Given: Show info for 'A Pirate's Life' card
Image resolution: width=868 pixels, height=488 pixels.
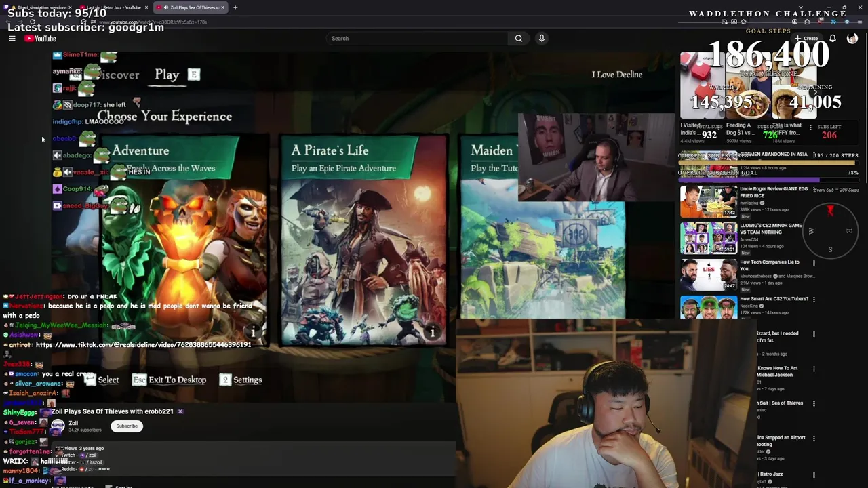Looking at the screenshot, I should point(432,331).
